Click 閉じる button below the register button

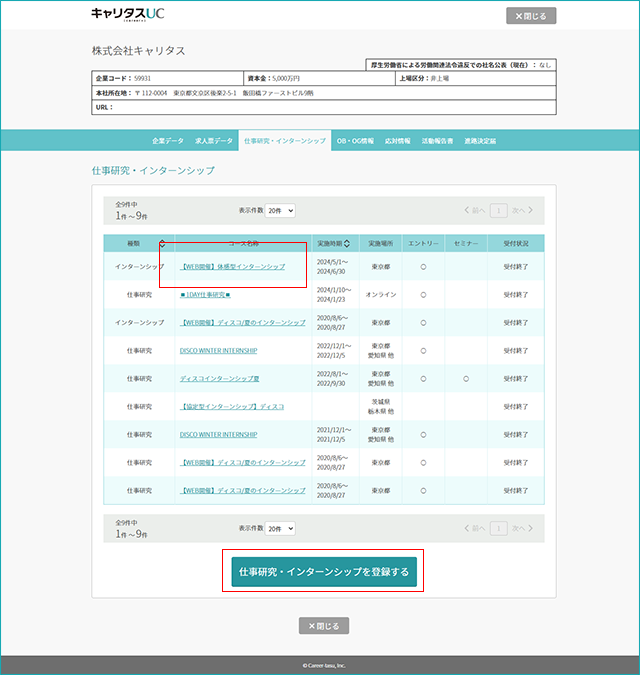(324, 626)
